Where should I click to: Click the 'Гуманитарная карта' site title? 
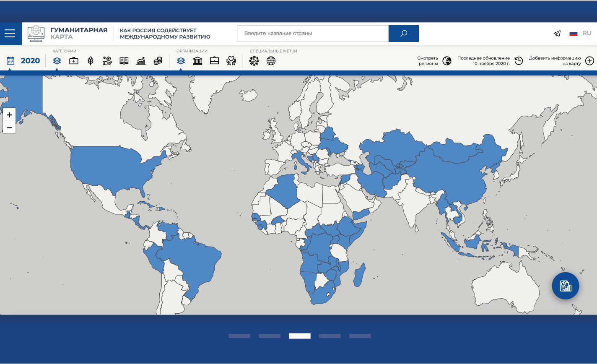79,34
